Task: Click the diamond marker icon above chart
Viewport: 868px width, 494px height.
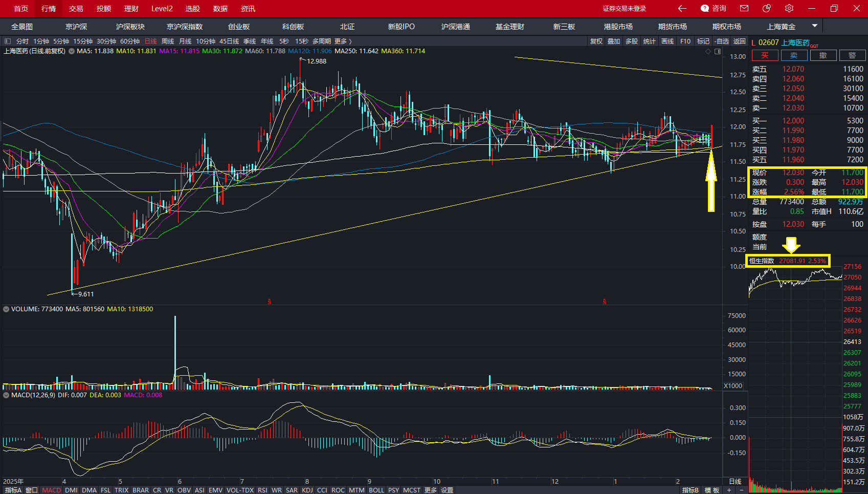Action: 708,51
